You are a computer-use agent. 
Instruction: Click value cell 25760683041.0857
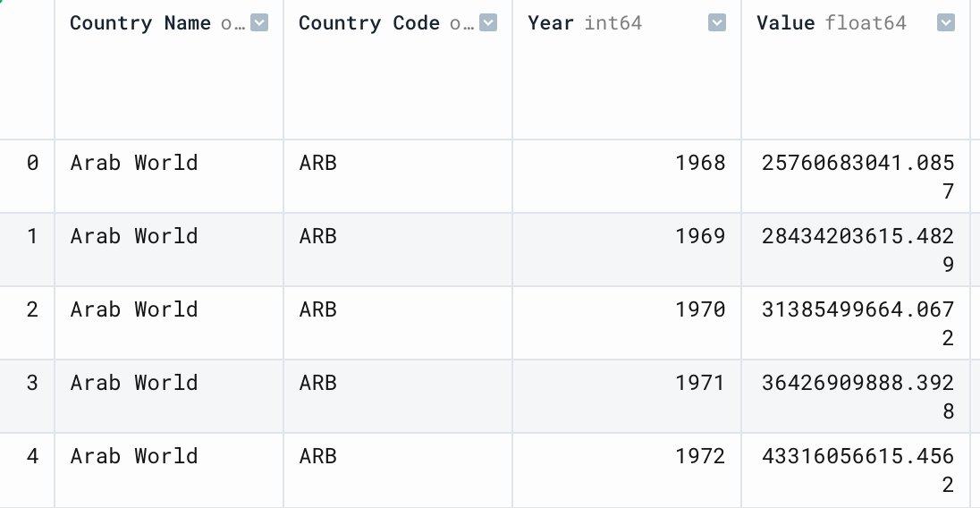click(856, 176)
